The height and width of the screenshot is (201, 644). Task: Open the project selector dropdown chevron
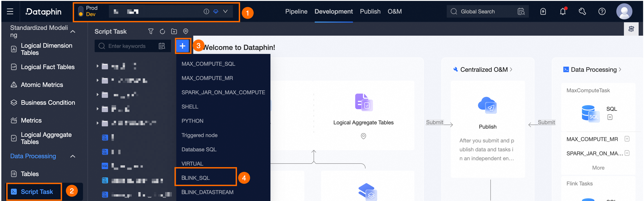[225, 11]
